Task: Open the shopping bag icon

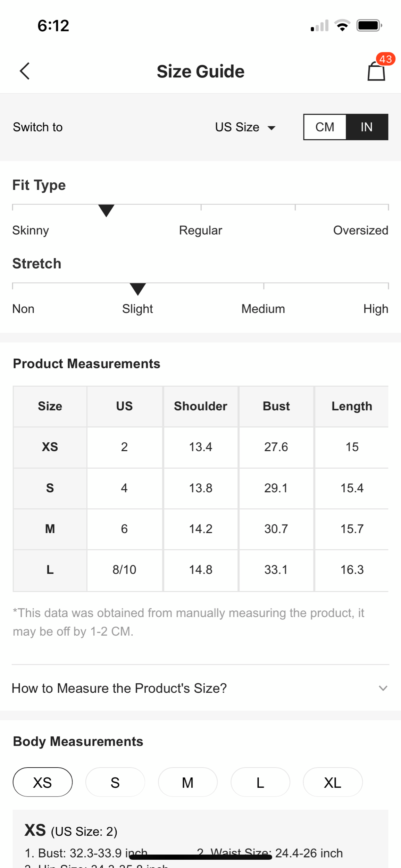Action: (376, 72)
